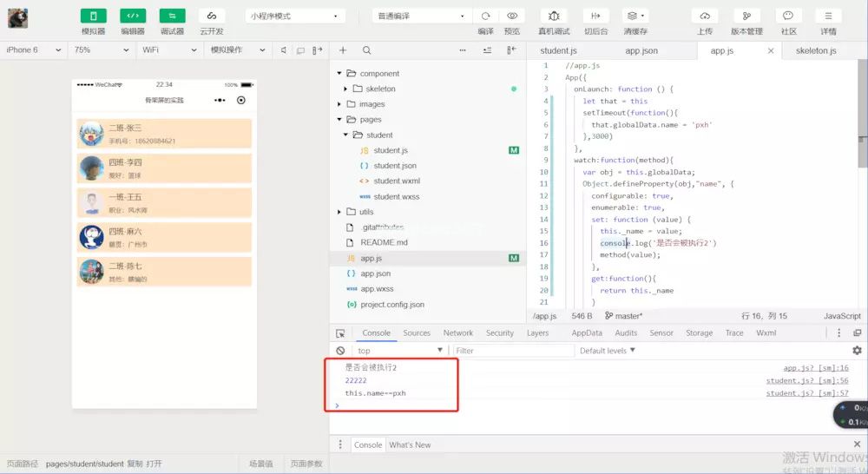Open real device debugging (真机调试)

555,16
